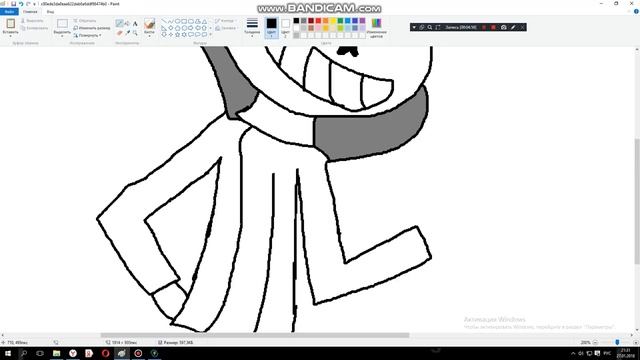
Task: Choose the Line shape
Action: (164, 21)
